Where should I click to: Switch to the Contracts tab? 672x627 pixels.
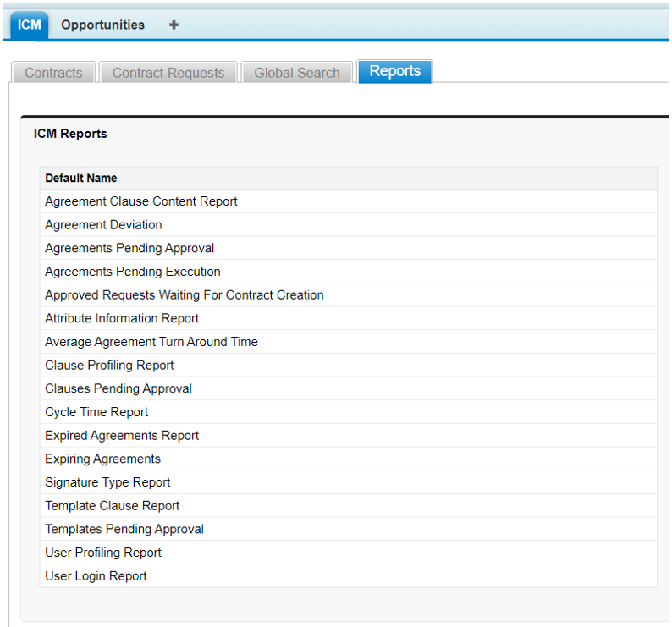[53, 73]
